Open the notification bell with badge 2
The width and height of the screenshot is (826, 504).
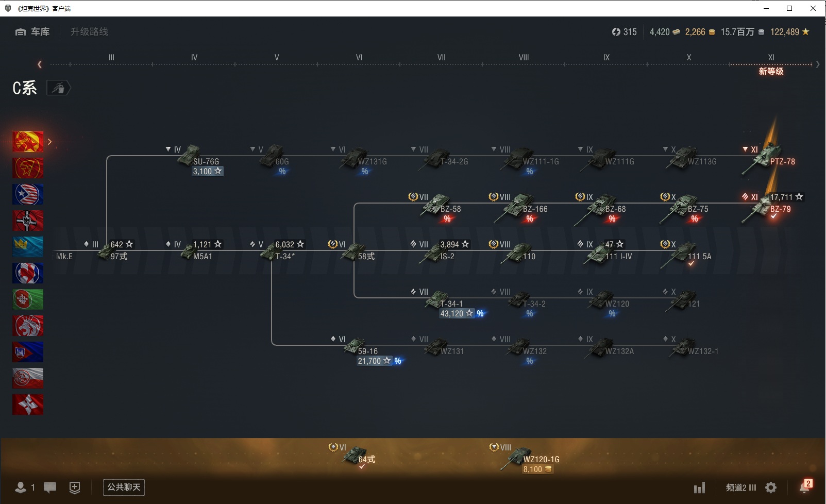click(x=805, y=486)
